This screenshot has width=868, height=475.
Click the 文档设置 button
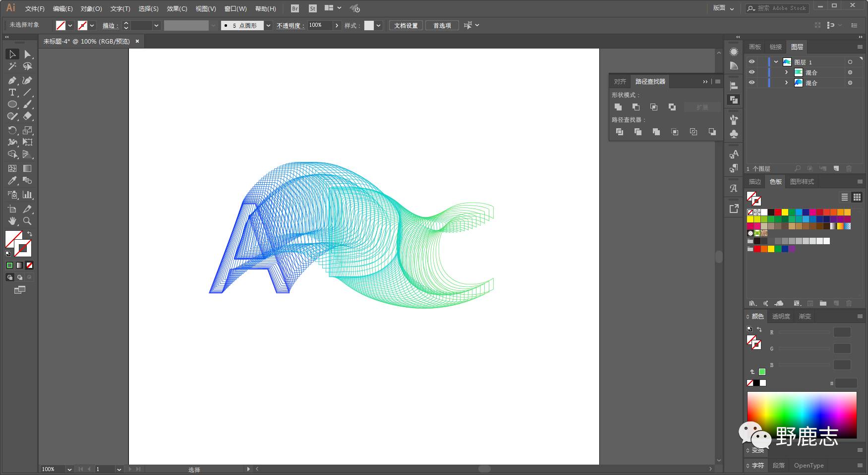pos(405,25)
